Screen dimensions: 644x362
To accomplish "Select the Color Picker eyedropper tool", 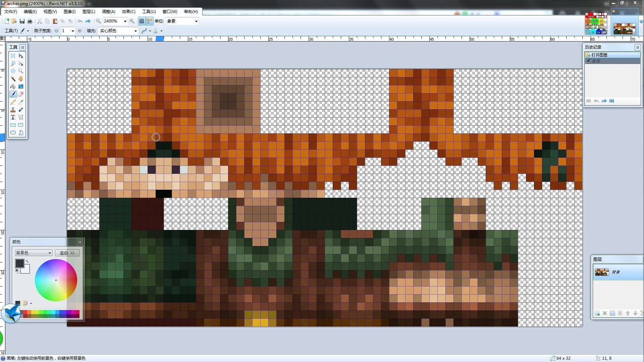I will 21,102.
